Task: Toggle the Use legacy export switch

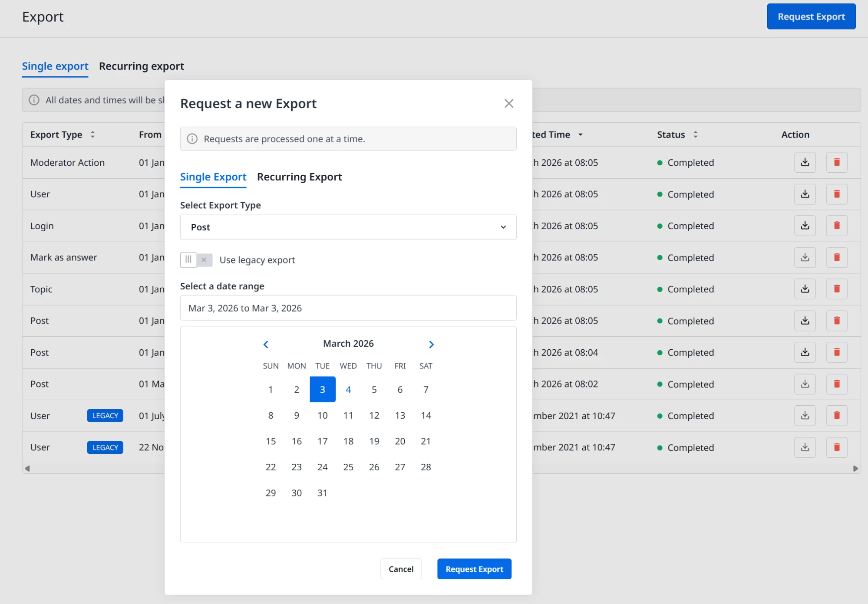Action: pos(196,260)
